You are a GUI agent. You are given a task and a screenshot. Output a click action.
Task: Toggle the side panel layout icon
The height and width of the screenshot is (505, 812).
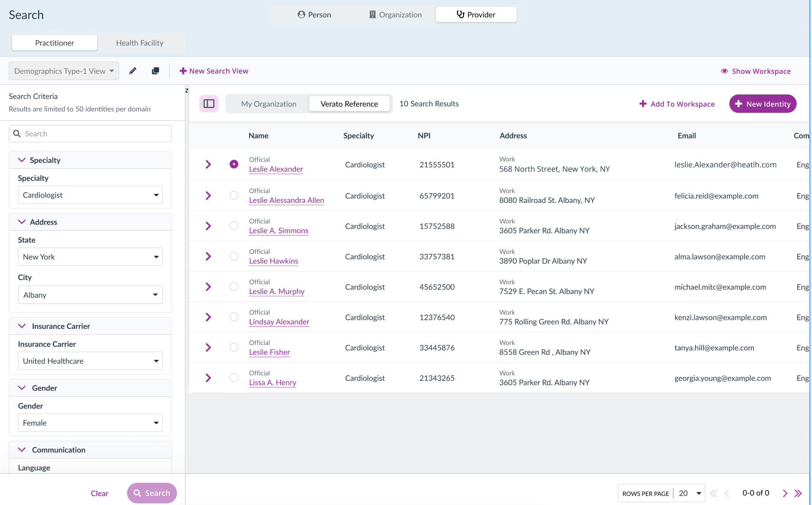[x=209, y=104]
